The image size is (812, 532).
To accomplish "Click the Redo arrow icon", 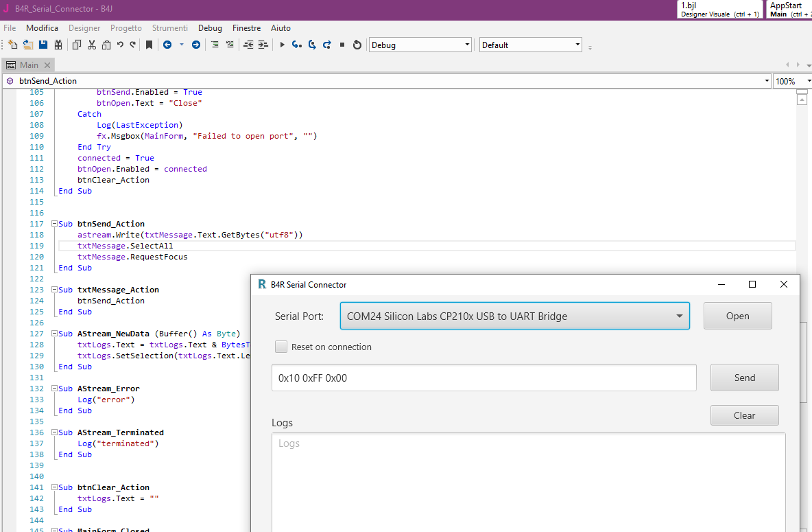I will click(133, 45).
